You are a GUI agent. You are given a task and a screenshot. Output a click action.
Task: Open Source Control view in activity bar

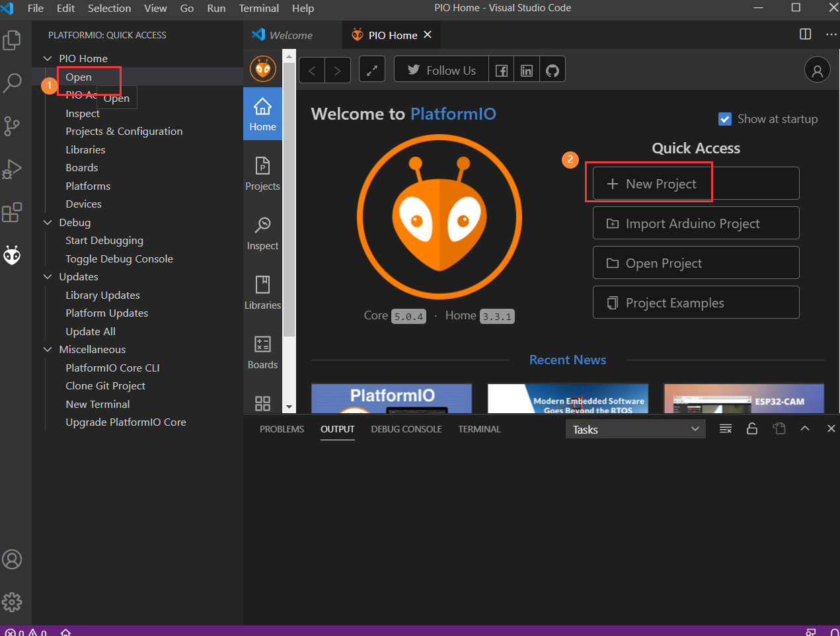12,126
